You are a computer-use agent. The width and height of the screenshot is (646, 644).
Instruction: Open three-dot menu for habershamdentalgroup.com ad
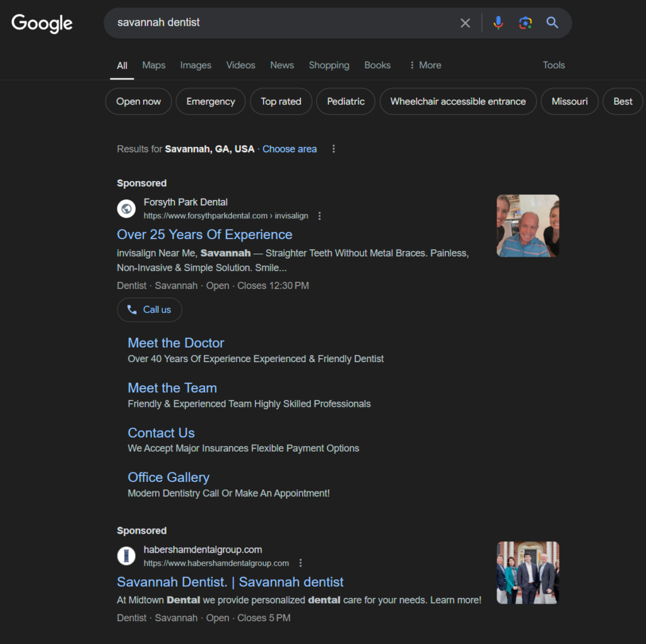(x=301, y=563)
